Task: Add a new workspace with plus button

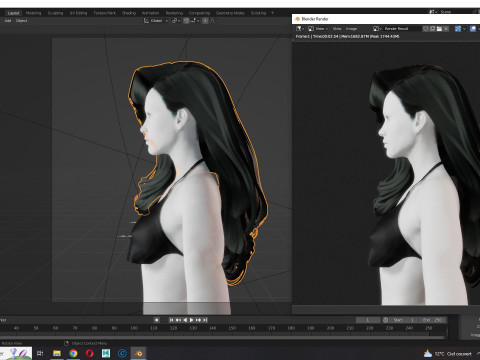Action: (x=272, y=13)
